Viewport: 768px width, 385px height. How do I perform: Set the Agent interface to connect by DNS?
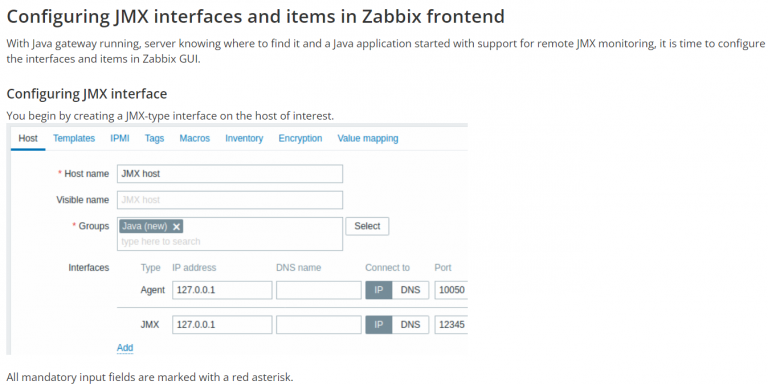tap(410, 290)
